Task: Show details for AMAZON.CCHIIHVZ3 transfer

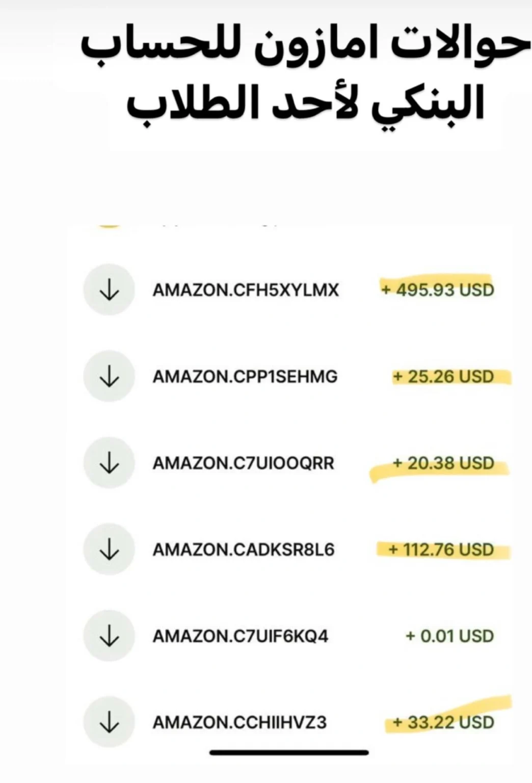Action: click(240, 723)
